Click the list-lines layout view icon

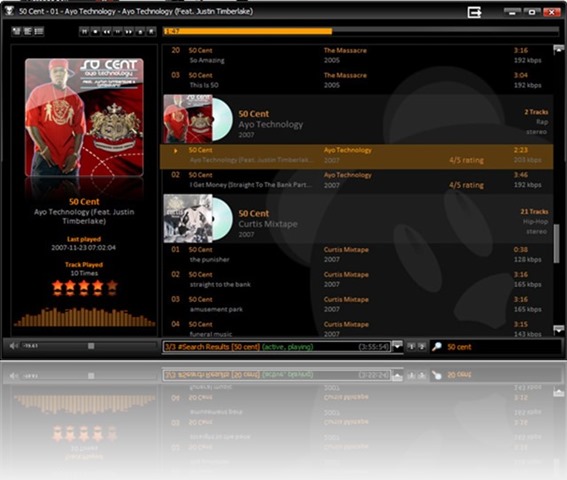click(39, 31)
